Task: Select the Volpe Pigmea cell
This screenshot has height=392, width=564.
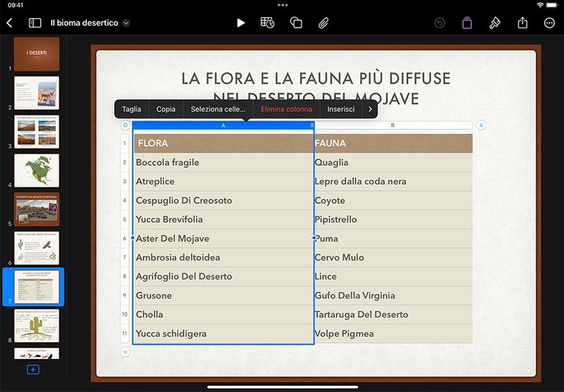Action: click(393, 334)
